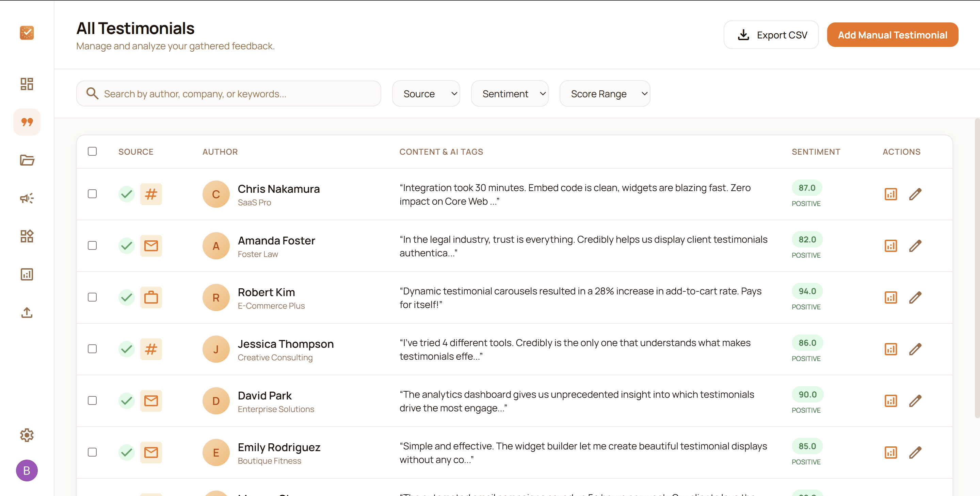The width and height of the screenshot is (980, 496).
Task: Select Robert Kim's row checkbox
Action: [x=92, y=297]
